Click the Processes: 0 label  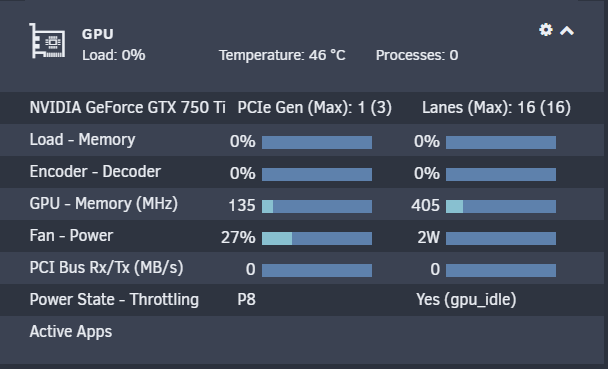pyautogui.click(x=417, y=55)
